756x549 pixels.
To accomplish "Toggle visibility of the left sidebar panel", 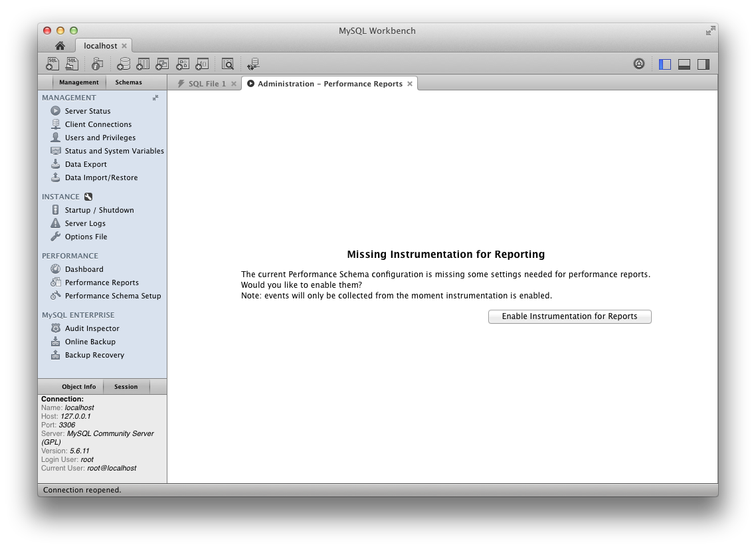I will [664, 63].
